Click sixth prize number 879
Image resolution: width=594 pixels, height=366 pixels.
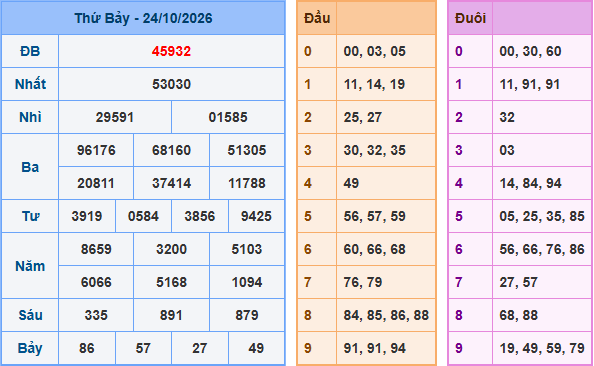tap(247, 315)
